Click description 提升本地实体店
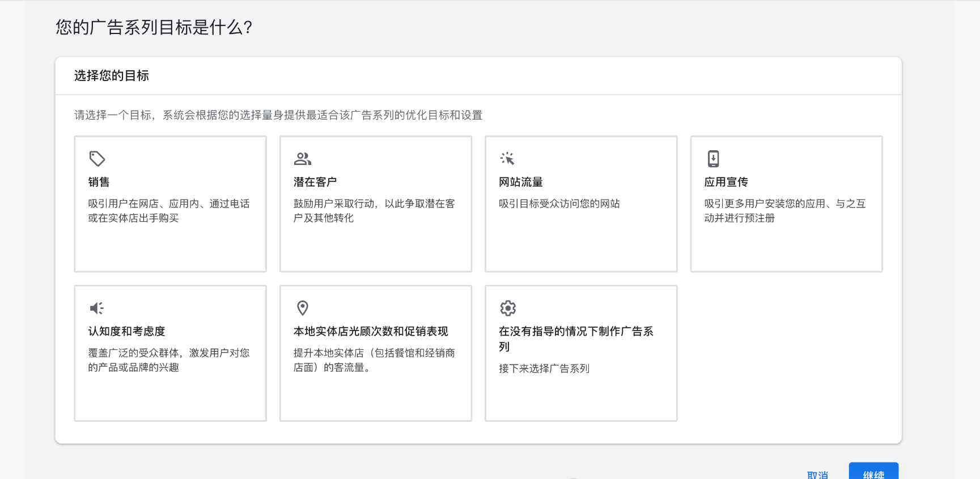 coord(374,360)
